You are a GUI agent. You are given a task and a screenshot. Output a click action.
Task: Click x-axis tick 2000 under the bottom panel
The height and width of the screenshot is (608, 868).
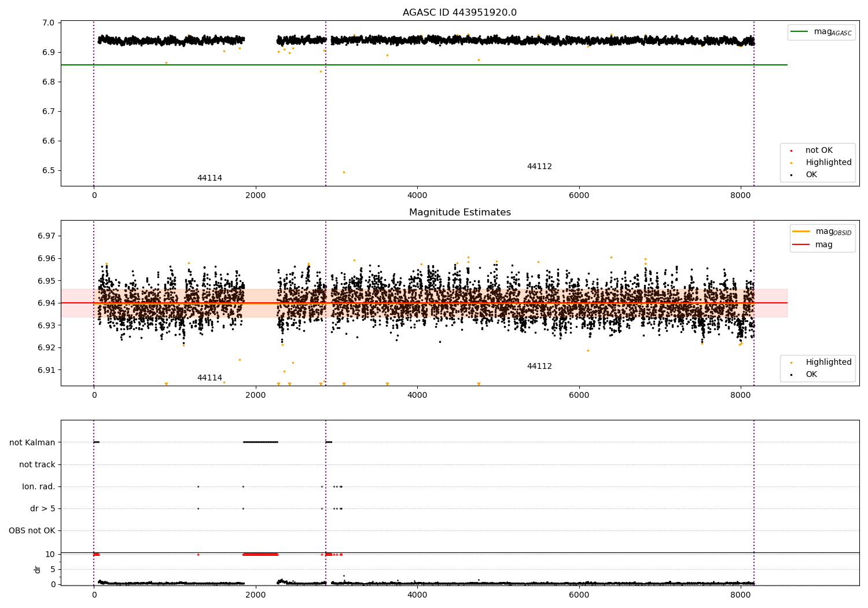255,595
